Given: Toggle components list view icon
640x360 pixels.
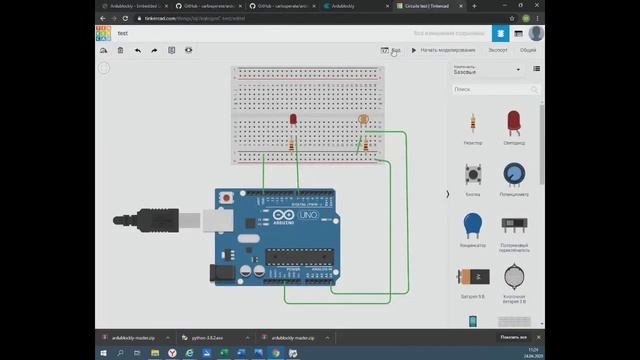Looking at the screenshot, I should coord(536,69).
